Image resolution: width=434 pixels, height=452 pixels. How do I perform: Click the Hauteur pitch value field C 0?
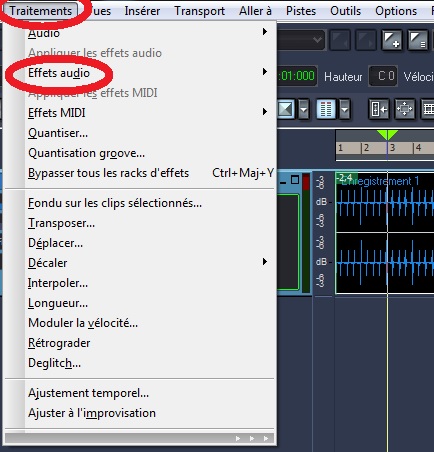click(383, 76)
